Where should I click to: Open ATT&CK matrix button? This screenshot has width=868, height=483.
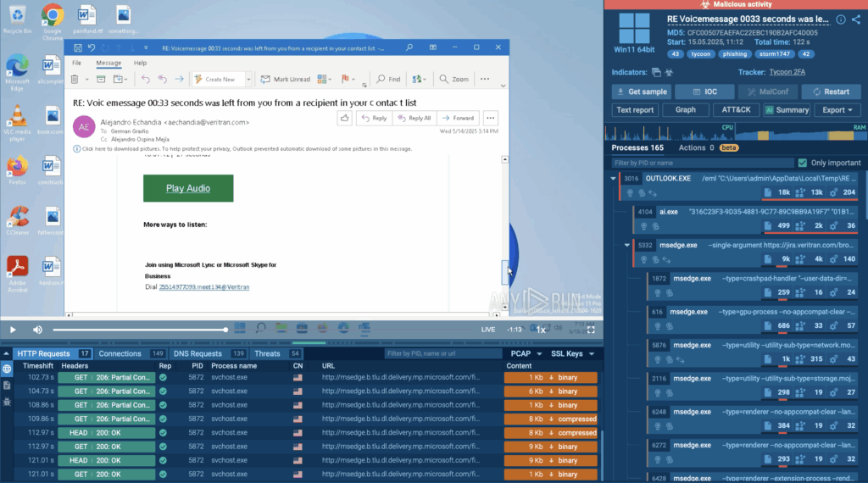click(736, 110)
